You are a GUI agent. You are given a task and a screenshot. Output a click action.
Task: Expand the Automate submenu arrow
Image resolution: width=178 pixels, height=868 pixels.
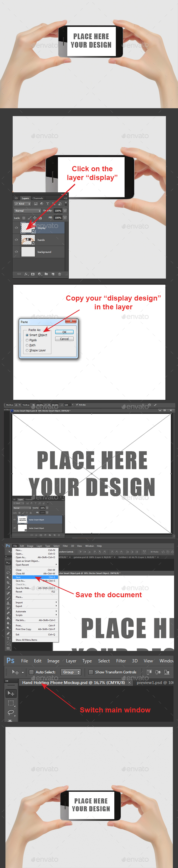(56, 611)
